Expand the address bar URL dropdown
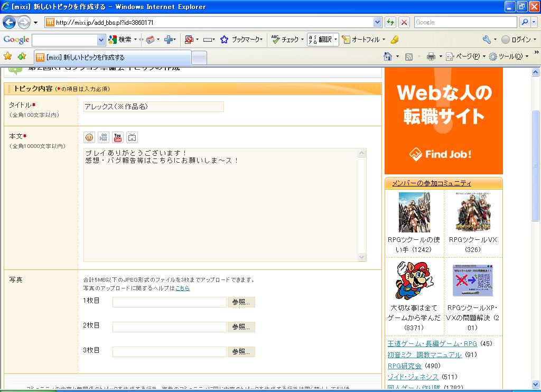The width and height of the screenshot is (541, 392). click(377, 22)
